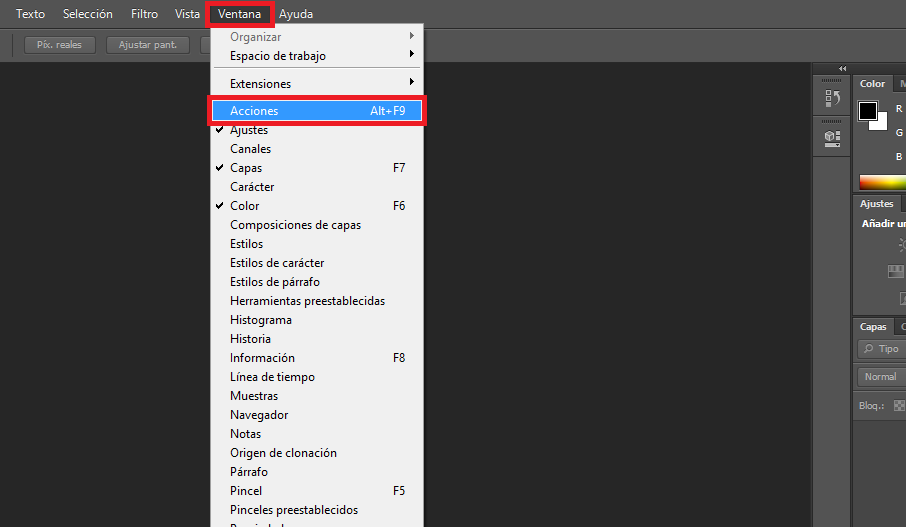Open the Properties panel icon in dock
This screenshot has width=906, height=527.
tap(832, 139)
